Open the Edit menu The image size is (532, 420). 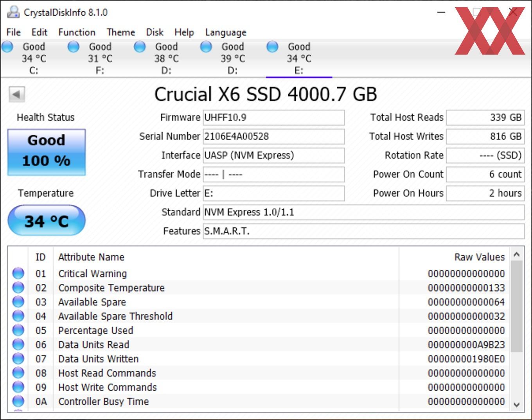pos(39,32)
